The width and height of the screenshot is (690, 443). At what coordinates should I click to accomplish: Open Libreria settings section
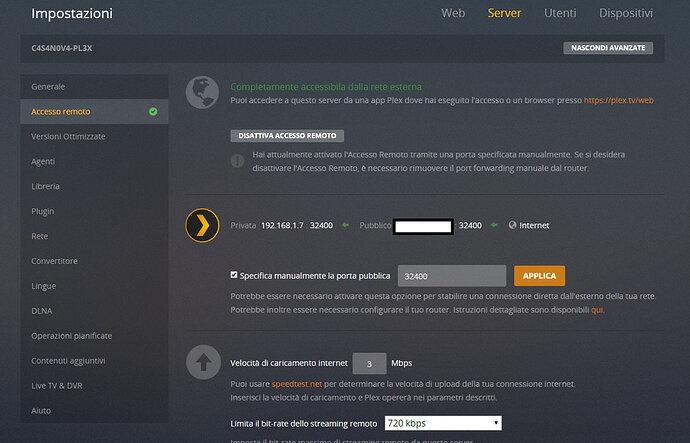94,187
